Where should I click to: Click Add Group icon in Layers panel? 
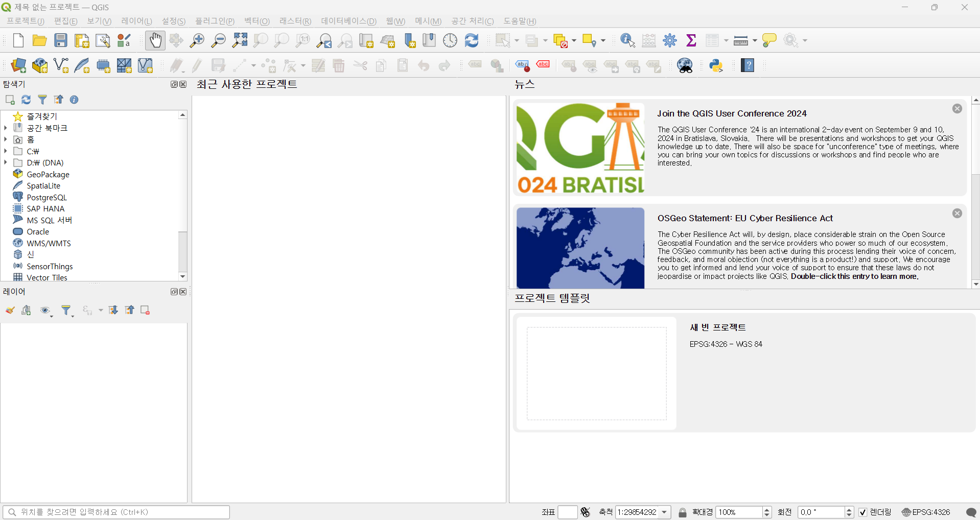pyautogui.click(x=26, y=310)
